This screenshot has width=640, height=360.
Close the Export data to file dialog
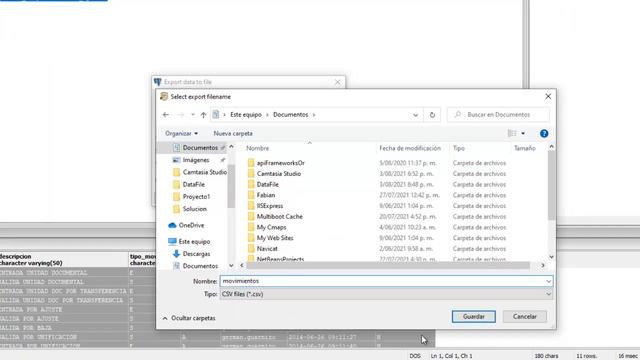pyautogui.click(x=337, y=82)
